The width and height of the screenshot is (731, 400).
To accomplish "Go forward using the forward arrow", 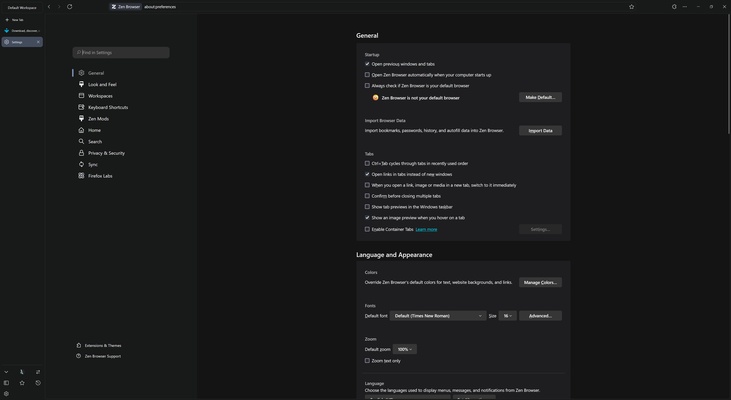I will click(59, 7).
